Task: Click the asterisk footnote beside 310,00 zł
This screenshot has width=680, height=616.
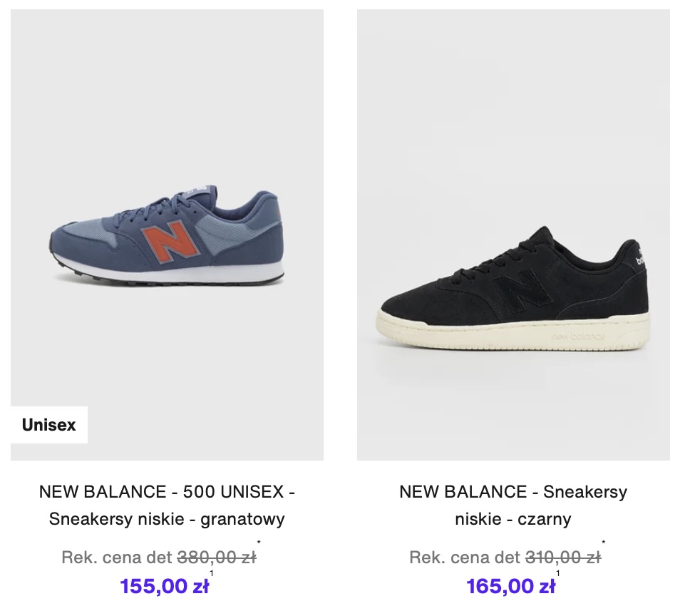Action: (x=604, y=544)
